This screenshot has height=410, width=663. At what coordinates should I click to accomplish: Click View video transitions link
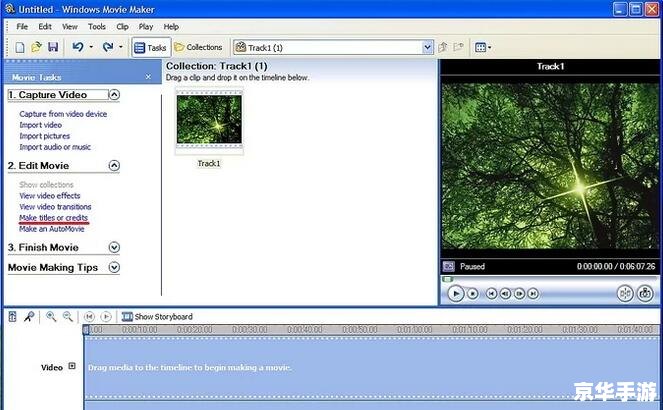click(x=55, y=207)
